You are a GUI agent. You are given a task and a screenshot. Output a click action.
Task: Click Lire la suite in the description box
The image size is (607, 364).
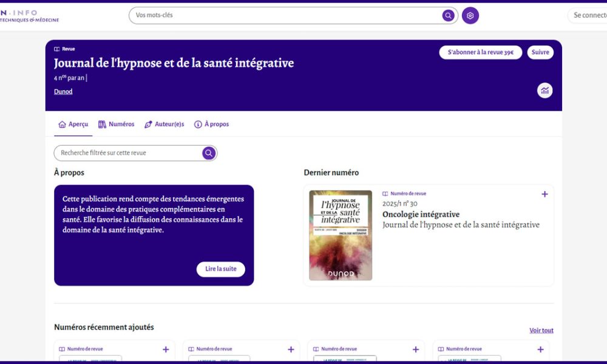[220, 269]
